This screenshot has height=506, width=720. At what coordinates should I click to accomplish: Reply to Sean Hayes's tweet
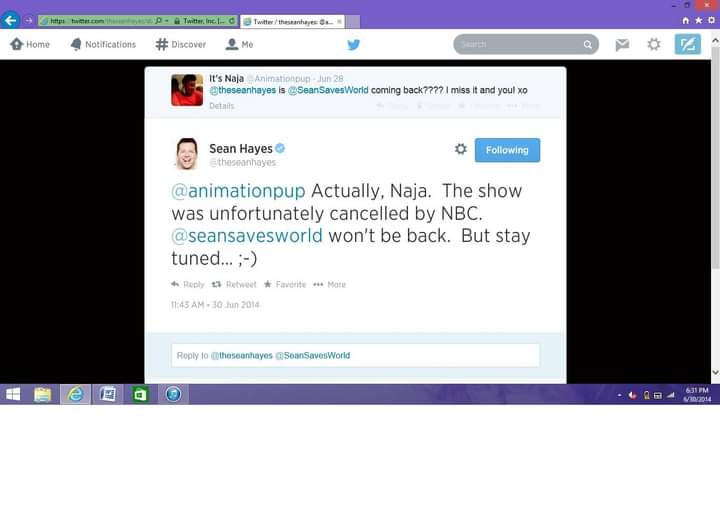[188, 284]
